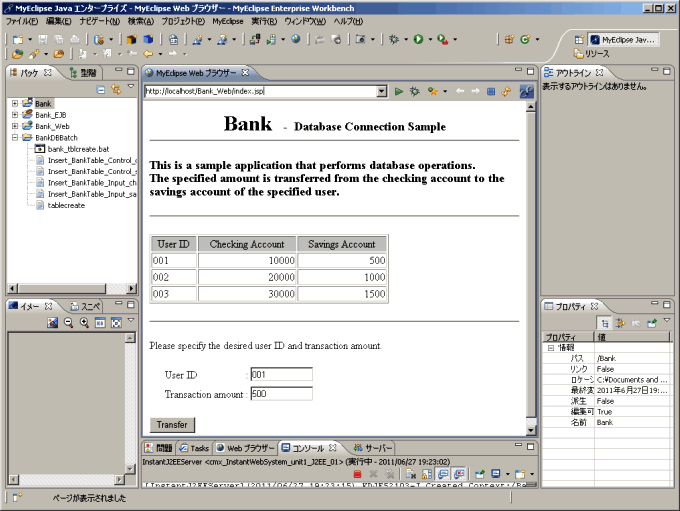Click the Transfer button
Image resolution: width=680 pixels, height=511 pixels.
pyautogui.click(x=172, y=424)
